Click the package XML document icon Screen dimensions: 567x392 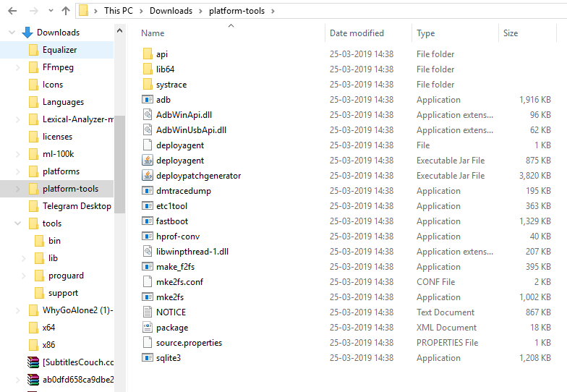click(x=148, y=328)
